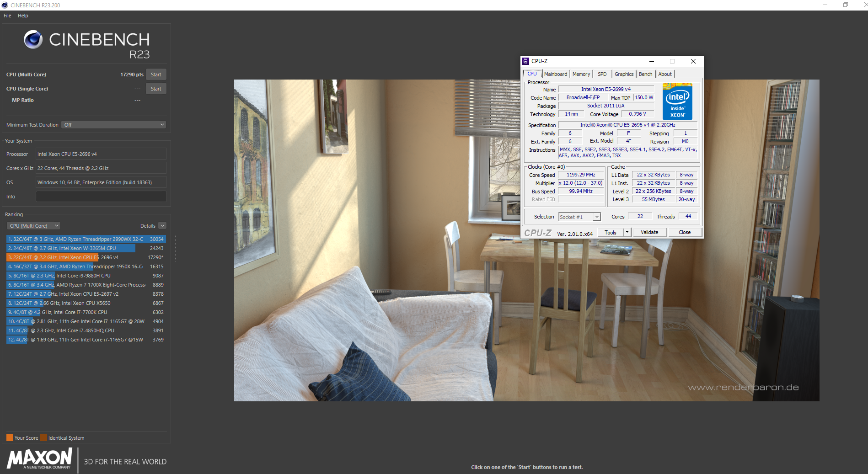Viewport: 868px width, 474px height.
Task: Click the Tools button in CPU-Z
Action: click(x=611, y=232)
